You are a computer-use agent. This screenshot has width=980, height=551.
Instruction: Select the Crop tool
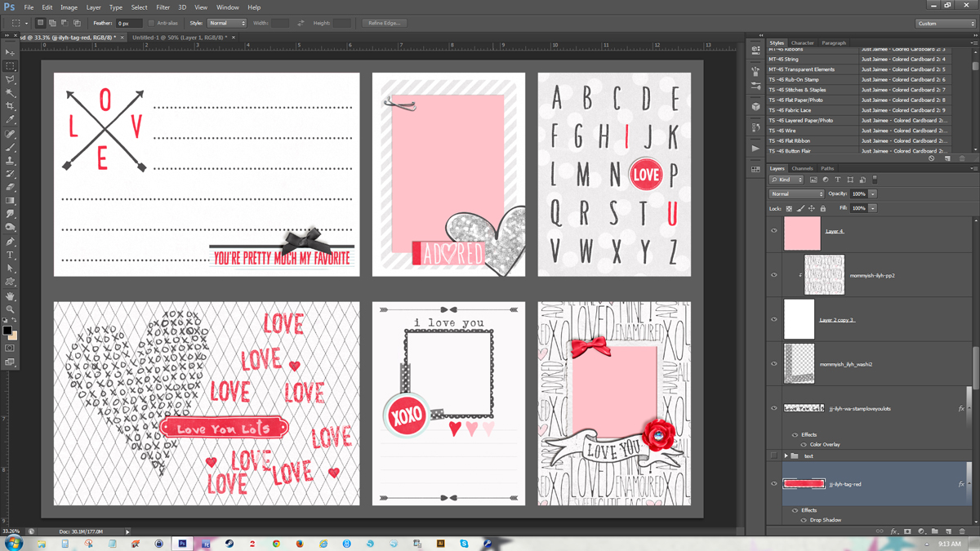coord(11,106)
